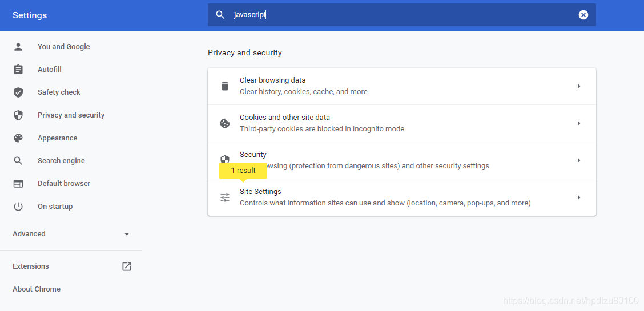Go to Search engine settings
This screenshot has width=644, height=311.
coord(61,161)
